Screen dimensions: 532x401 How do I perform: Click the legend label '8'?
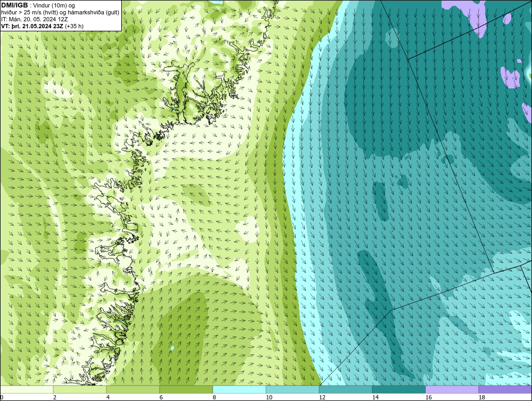214,397
